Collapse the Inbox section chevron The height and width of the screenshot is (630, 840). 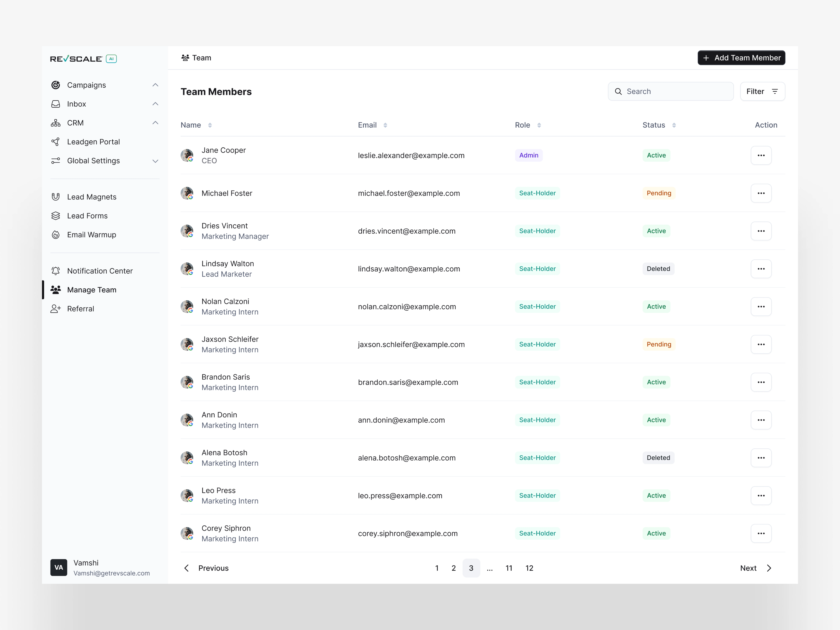tap(155, 104)
